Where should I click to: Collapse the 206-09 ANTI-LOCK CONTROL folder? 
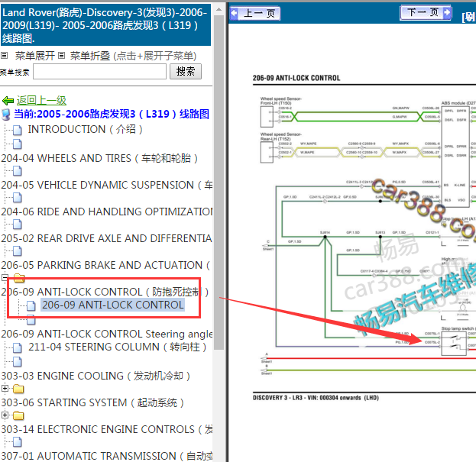[5, 277]
